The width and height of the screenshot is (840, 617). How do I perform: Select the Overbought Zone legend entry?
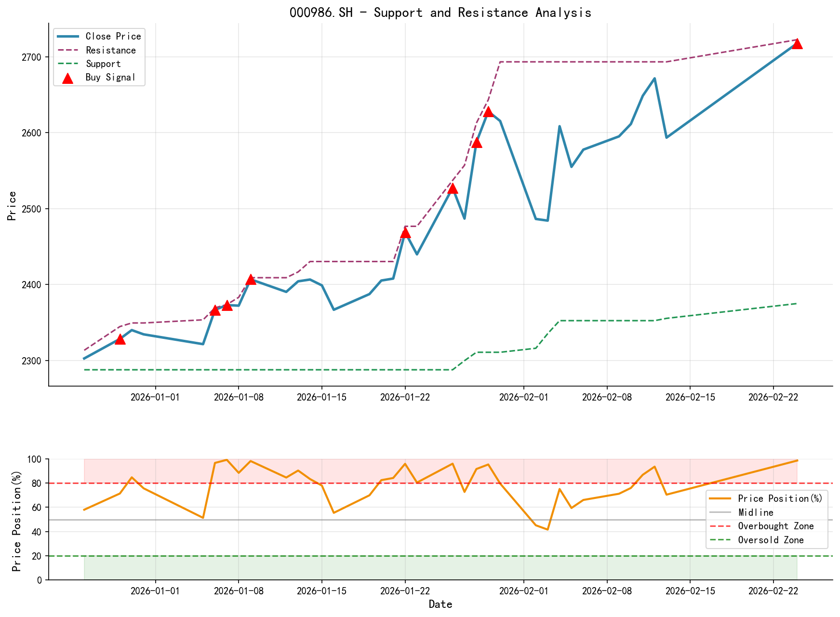pos(776,526)
